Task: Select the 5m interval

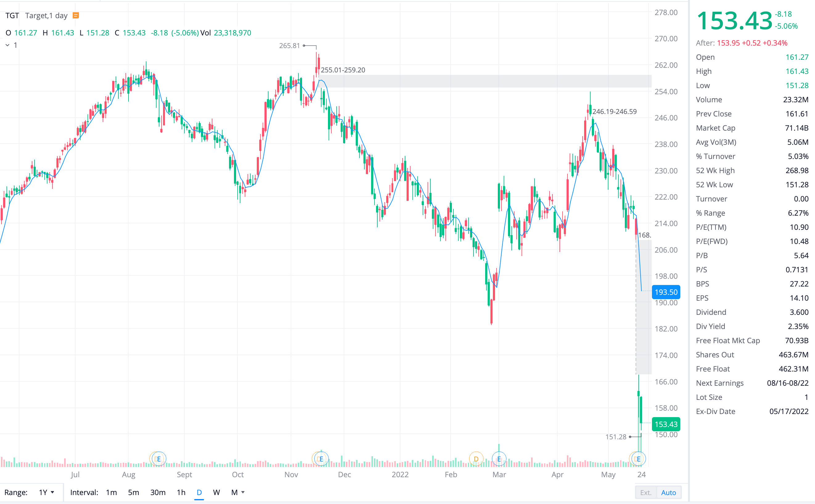Action: pyautogui.click(x=133, y=492)
